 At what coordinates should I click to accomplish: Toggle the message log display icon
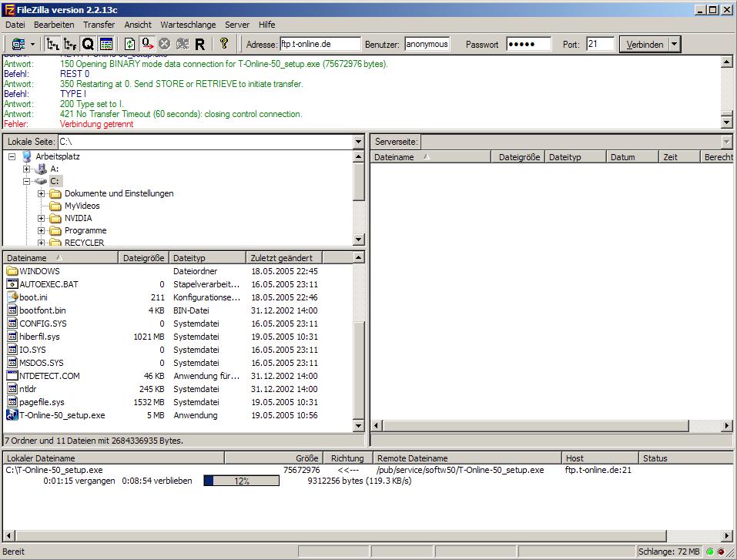pyautogui.click(x=106, y=44)
